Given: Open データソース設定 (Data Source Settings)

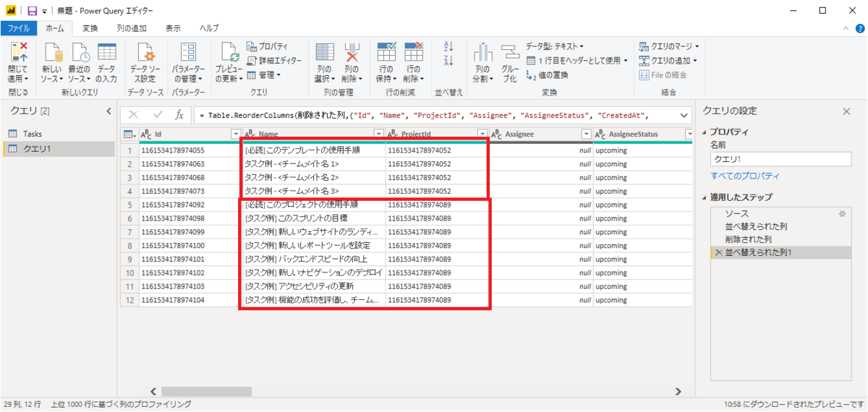Looking at the screenshot, I should click(145, 63).
